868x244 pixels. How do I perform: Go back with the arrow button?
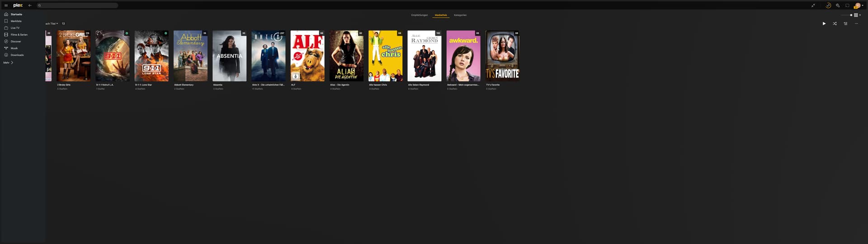coord(30,5)
